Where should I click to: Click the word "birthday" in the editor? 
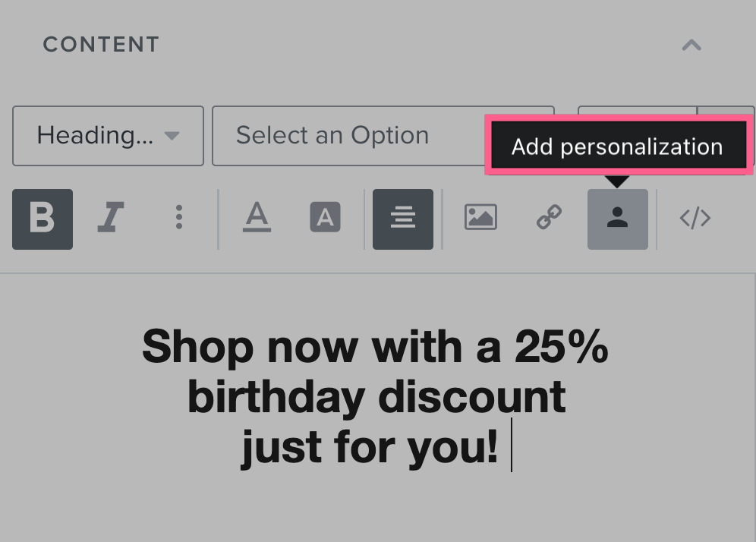point(276,397)
